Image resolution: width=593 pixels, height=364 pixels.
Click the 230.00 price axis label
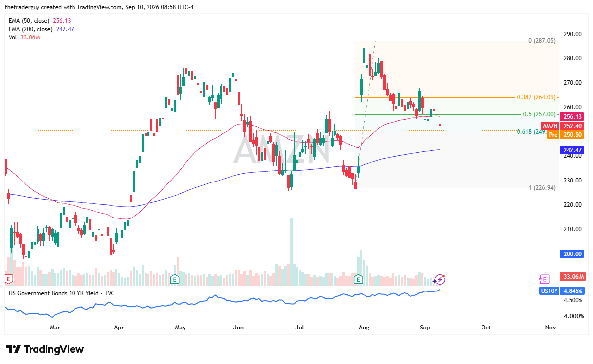(572, 181)
